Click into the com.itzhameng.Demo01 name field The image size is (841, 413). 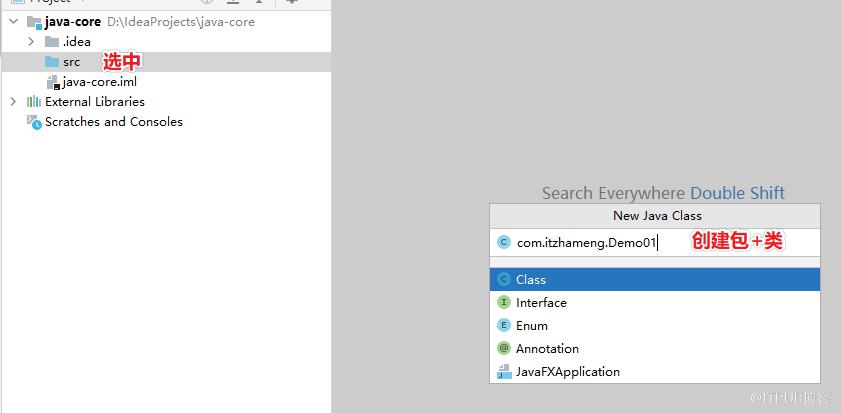pos(655,243)
